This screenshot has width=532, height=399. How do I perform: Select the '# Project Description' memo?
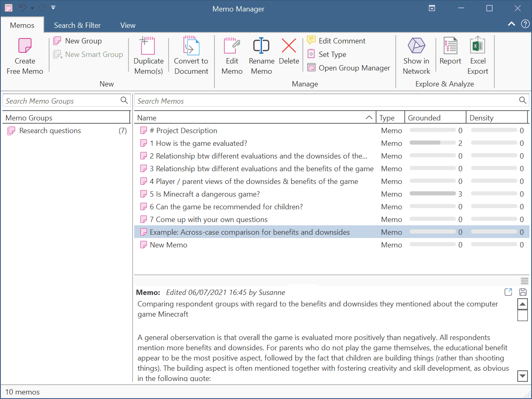click(x=332, y=131)
